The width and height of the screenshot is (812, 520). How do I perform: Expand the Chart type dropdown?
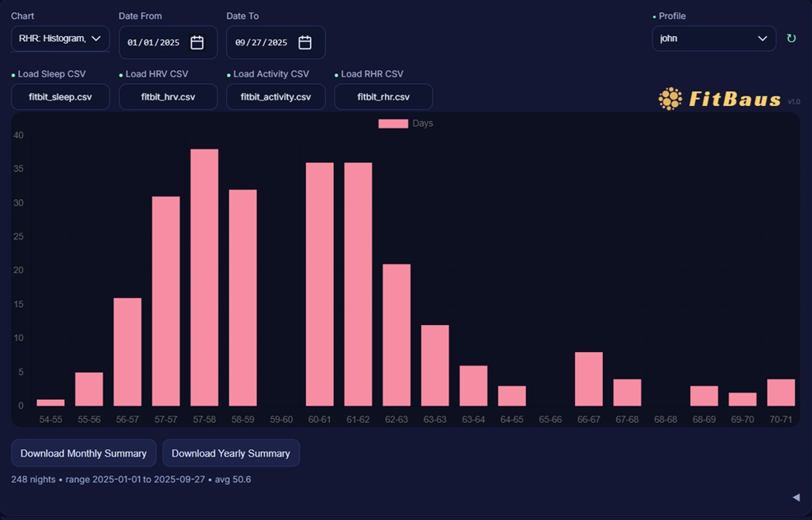point(60,39)
